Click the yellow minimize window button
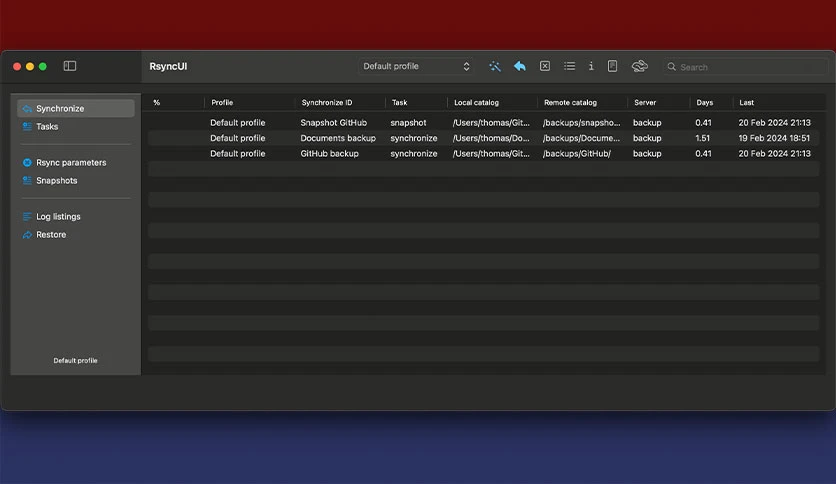The height and width of the screenshot is (484, 836). tap(30, 66)
